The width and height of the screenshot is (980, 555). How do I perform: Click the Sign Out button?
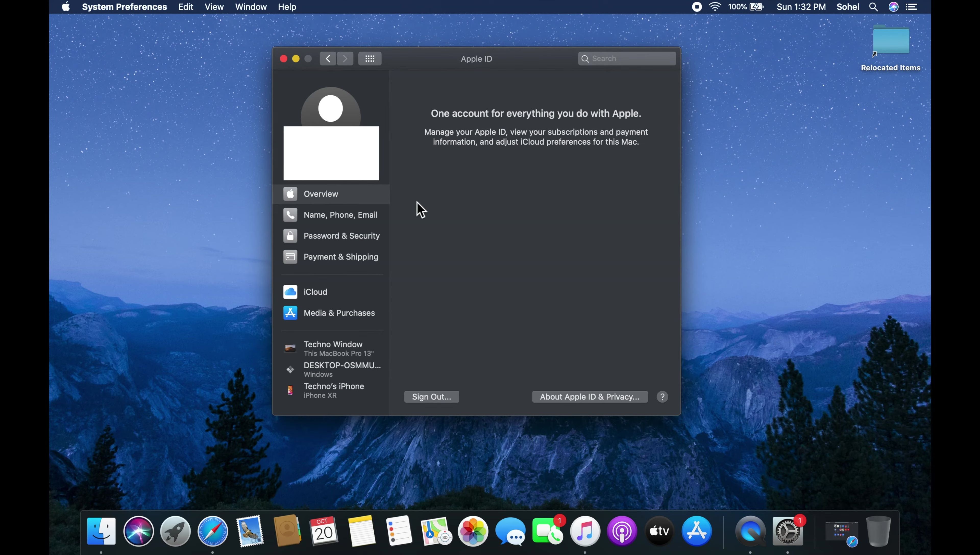pos(432,397)
